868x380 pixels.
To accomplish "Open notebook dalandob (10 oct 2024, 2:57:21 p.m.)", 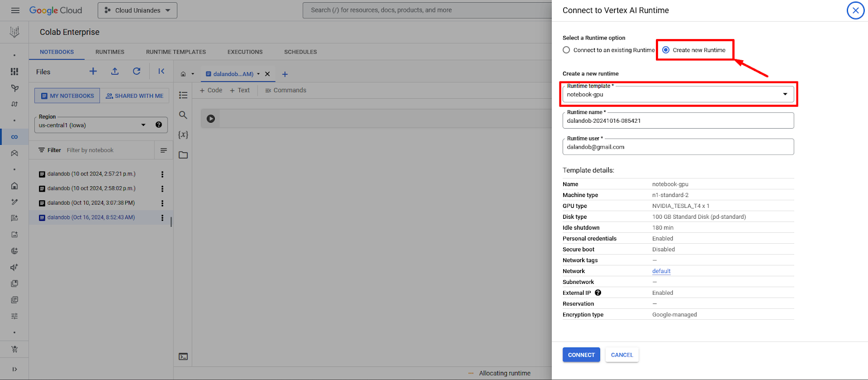I will 91,174.
